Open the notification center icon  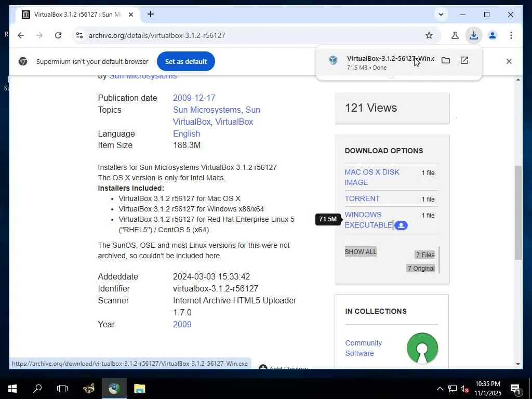click(x=515, y=389)
